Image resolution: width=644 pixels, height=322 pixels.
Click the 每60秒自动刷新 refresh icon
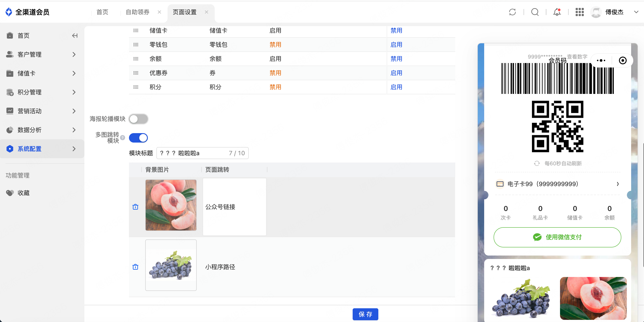tap(537, 163)
